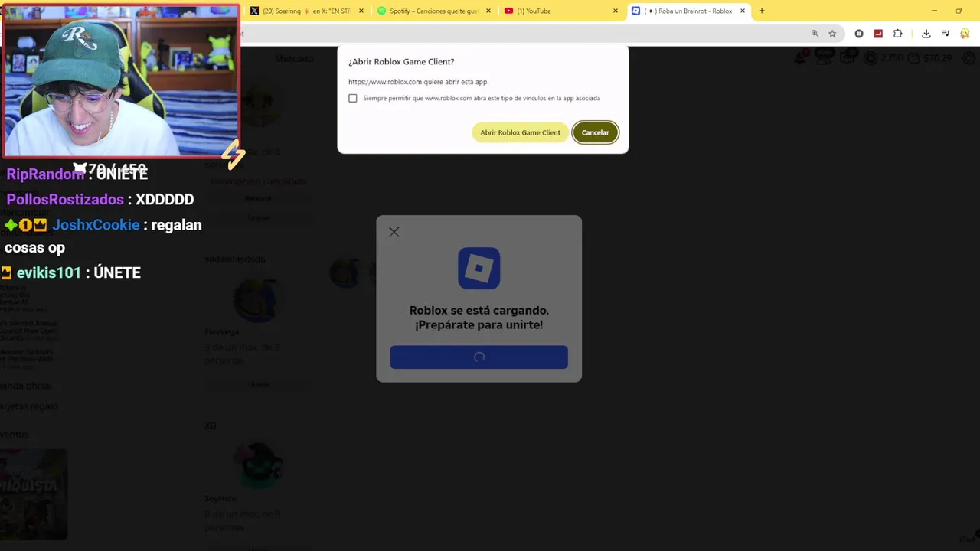Viewport: 980px width, 551px height.
Task: Open the Roblox settings gear
Action: click(x=969, y=58)
